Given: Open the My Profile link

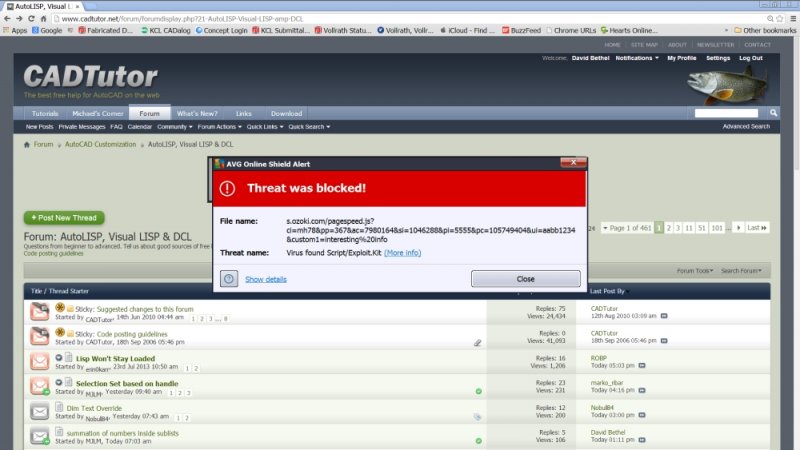Looking at the screenshot, I should coord(682,58).
